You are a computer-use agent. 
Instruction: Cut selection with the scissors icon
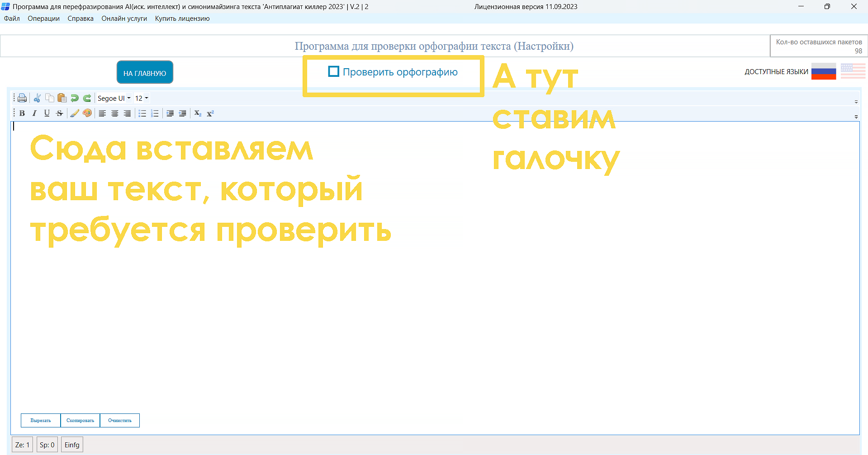[37, 98]
